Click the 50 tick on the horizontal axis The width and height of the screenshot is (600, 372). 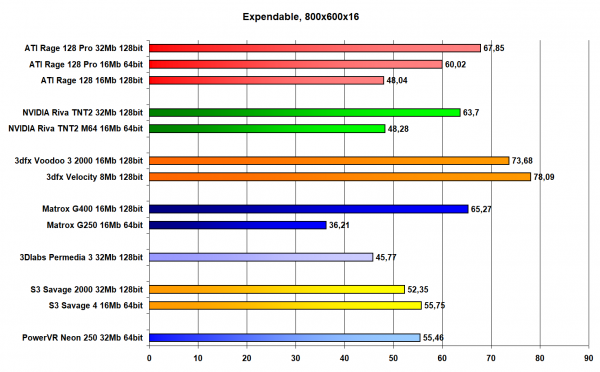coord(393,358)
